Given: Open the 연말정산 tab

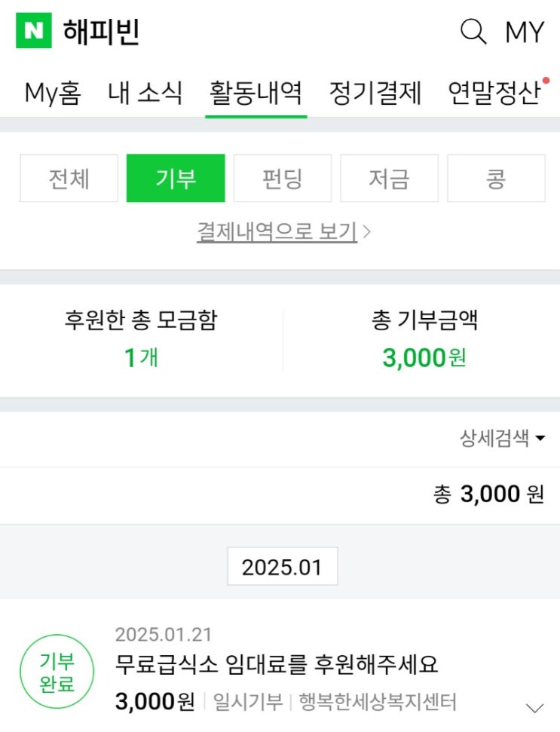Looking at the screenshot, I should 494,93.
